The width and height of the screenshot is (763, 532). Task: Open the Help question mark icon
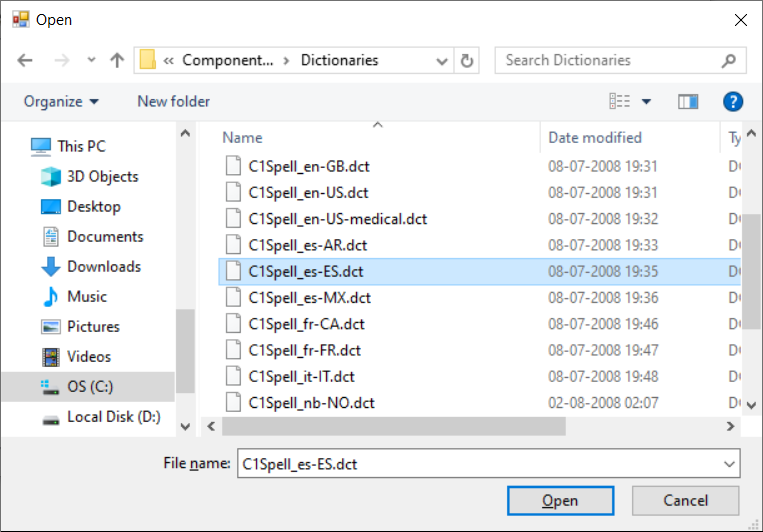coord(733,101)
